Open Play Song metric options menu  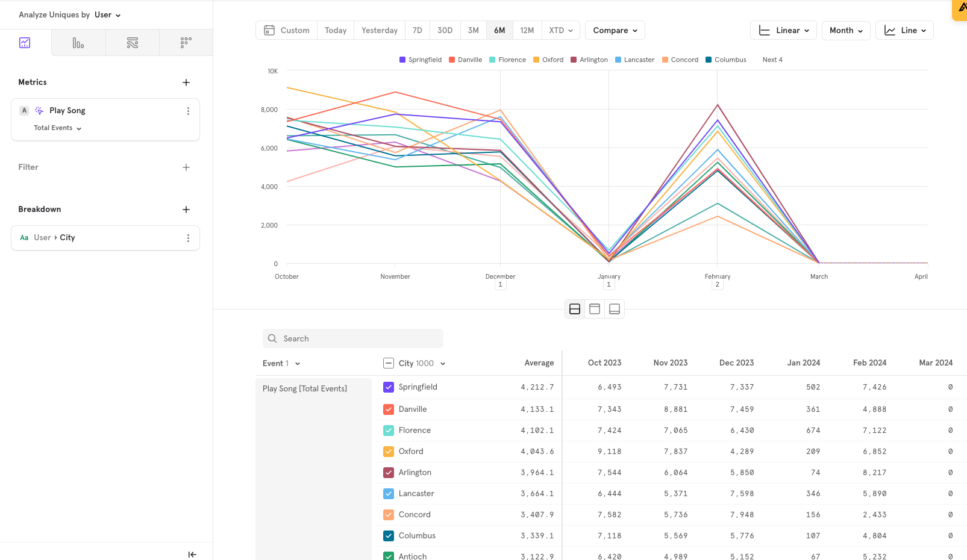click(188, 111)
